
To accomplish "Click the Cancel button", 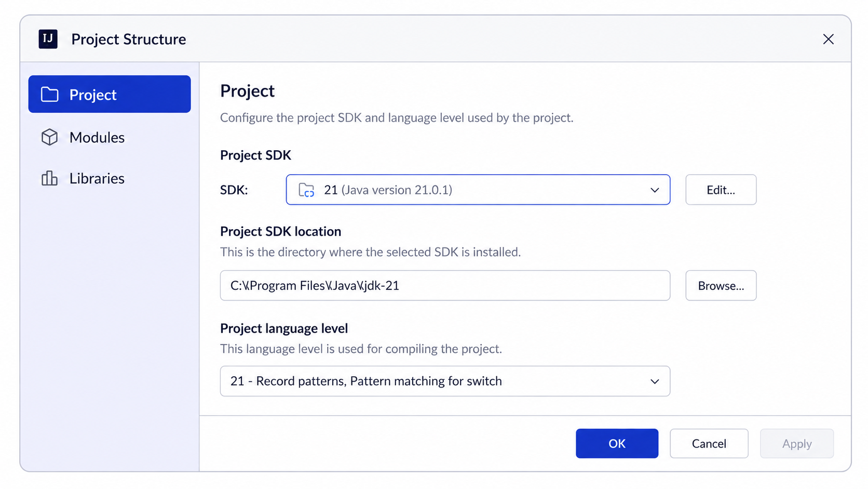I will (x=709, y=443).
